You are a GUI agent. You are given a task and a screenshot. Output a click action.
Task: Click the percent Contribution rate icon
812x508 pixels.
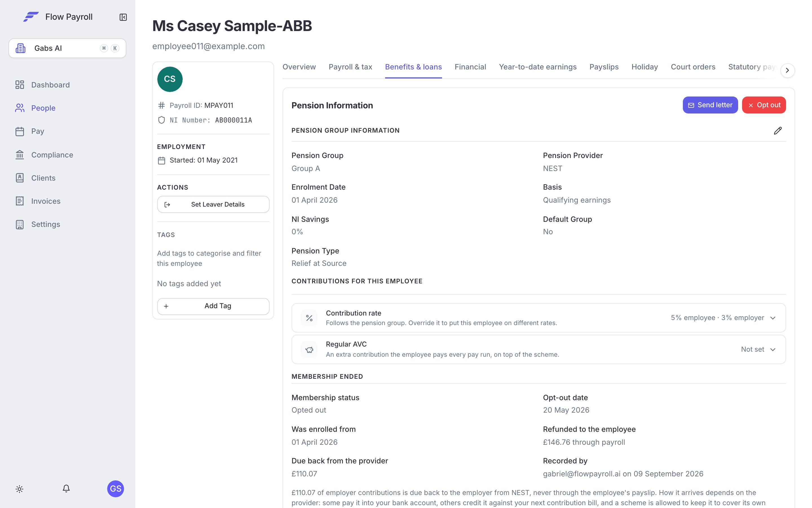point(309,318)
